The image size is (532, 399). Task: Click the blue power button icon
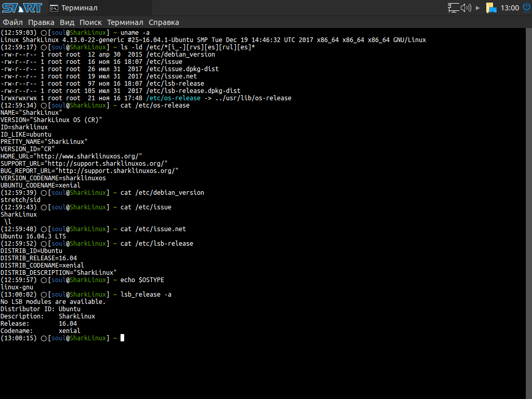point(526,7)
